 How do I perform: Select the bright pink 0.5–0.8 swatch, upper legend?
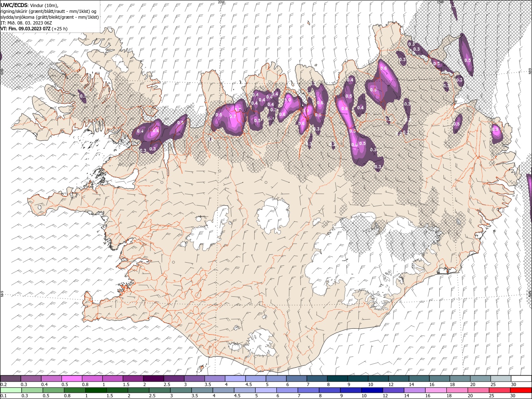72,379
